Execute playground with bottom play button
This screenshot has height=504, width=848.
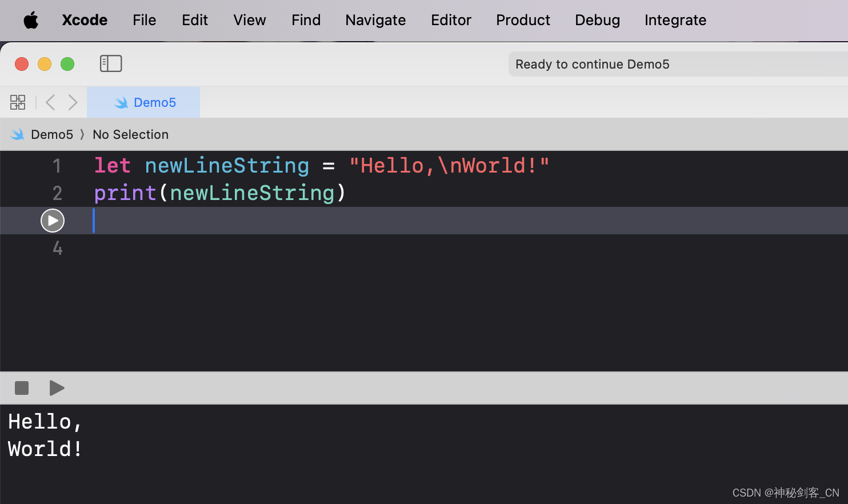pyautogui.click(x=57, y=388)
